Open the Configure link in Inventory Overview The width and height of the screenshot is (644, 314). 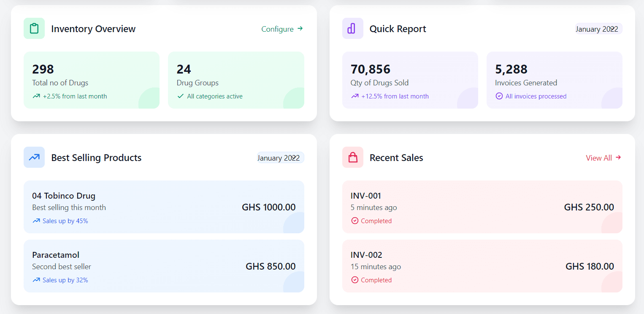(x=282, y=29)
